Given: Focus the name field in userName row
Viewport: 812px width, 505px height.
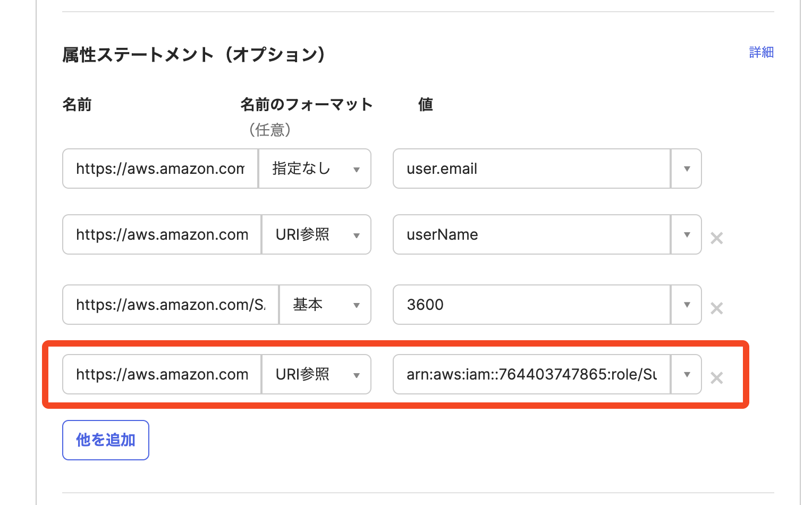Looking at the screenshot, I should coord(162,234).
